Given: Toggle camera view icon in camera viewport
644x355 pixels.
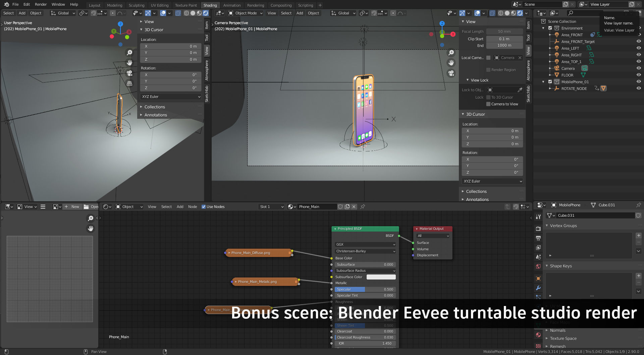Looking at the screenshot, I should 451,73.
